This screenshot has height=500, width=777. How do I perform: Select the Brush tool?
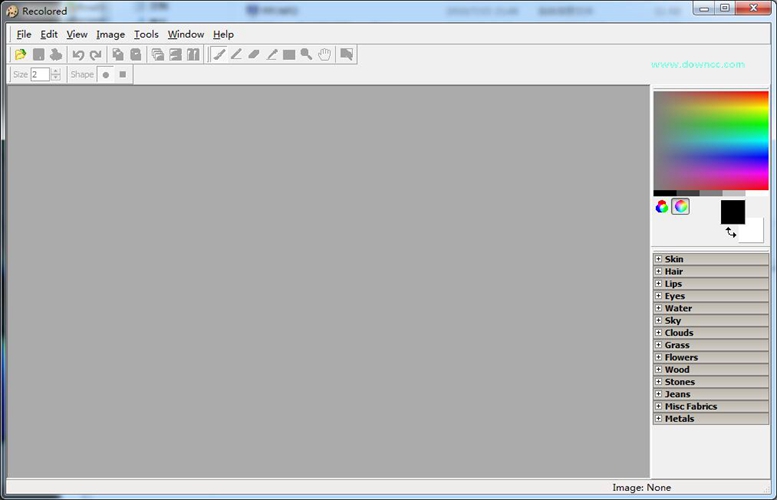(x=219, y=55)
